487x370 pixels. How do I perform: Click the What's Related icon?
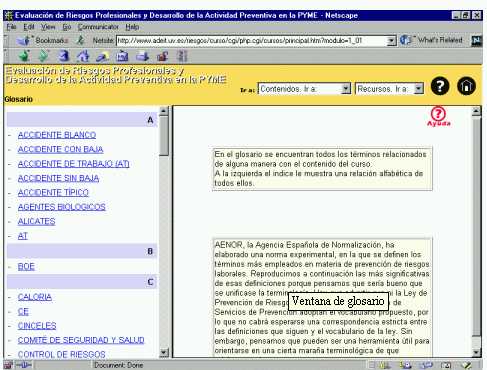pyautogui.click(x=406, y=40)
